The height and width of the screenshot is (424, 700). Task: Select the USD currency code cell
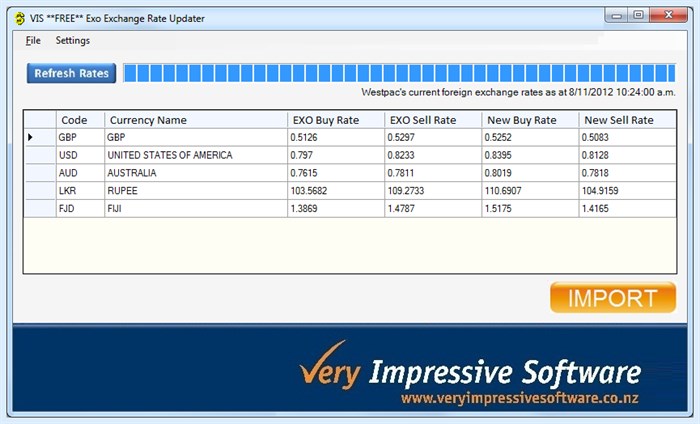pyautogui.click(x=79, y=155)
